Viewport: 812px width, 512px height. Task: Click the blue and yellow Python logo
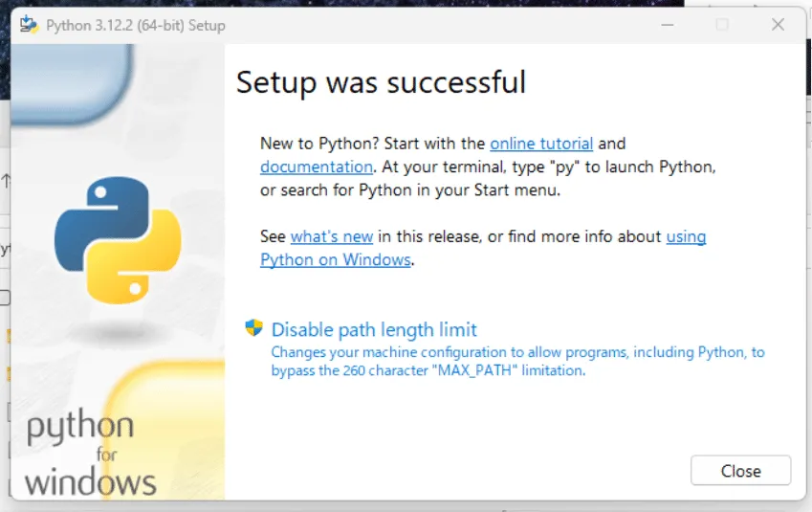click(118, 240)
